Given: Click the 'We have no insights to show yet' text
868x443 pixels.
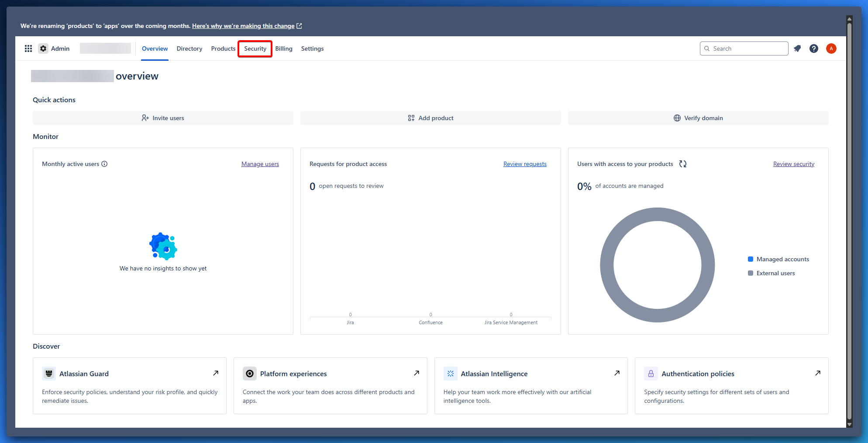Looking at the screenshot, I should (163, 268).
